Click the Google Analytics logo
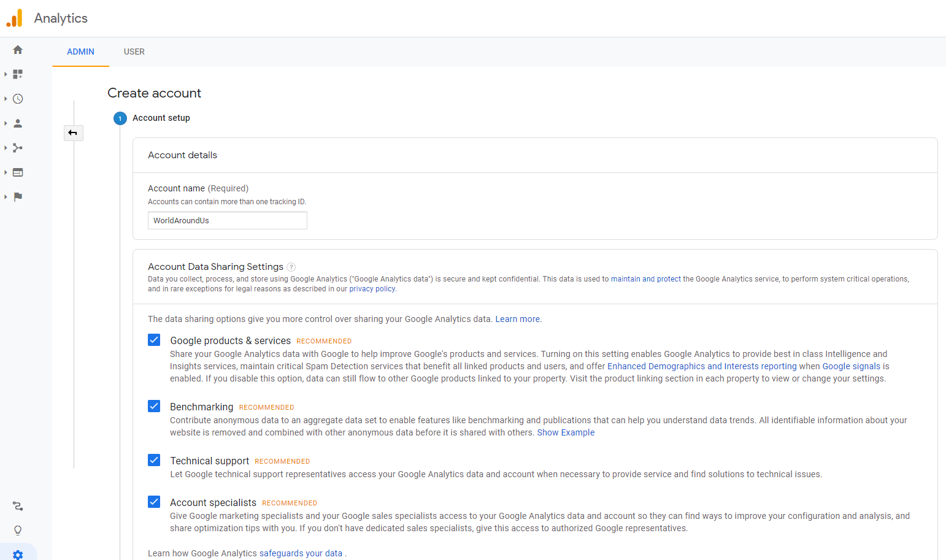This screenshot has width=946, height=560. [x=14, y=18]
